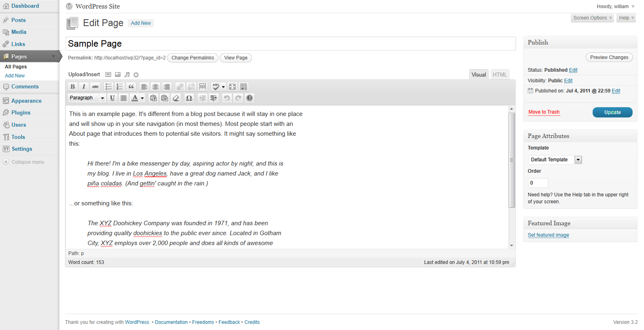The width and height of the screenshot is (644, 330).
Task: Apply the text color (A icon)
Action: click(x=135, y=98)
